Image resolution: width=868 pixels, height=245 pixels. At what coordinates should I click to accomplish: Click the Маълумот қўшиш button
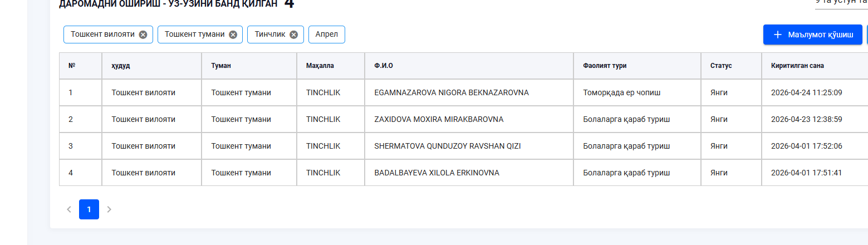[813, 35]
